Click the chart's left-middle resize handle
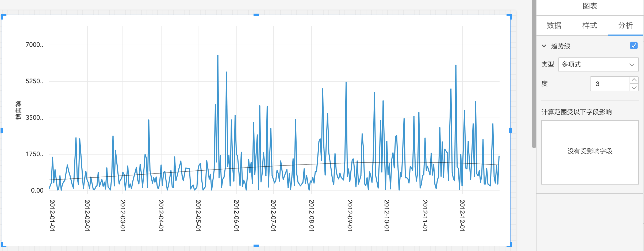The image size is (644, 251). [x=2, y=130]
